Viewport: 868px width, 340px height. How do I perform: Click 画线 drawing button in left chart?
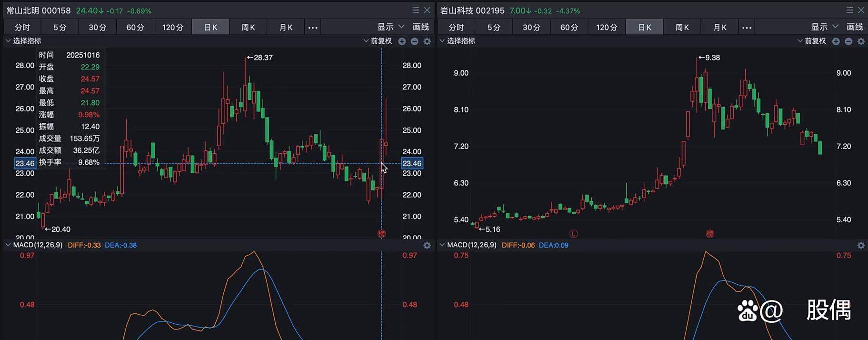click(x=420, y=27)
